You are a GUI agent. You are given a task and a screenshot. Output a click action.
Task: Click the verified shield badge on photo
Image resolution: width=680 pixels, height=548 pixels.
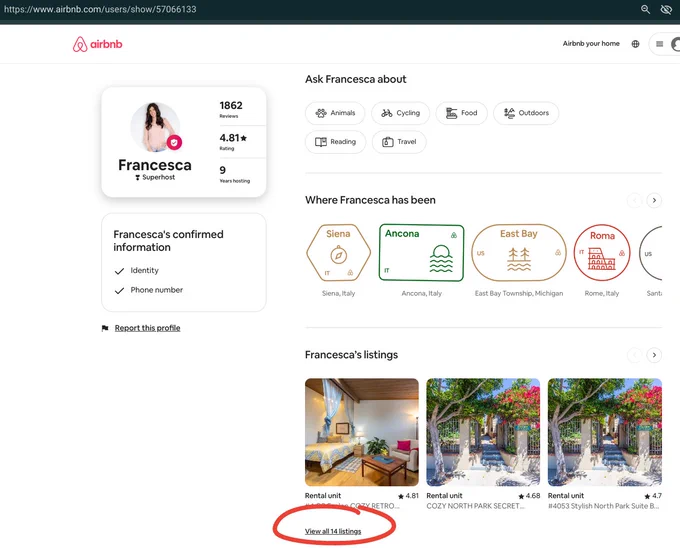coord(174,142)
